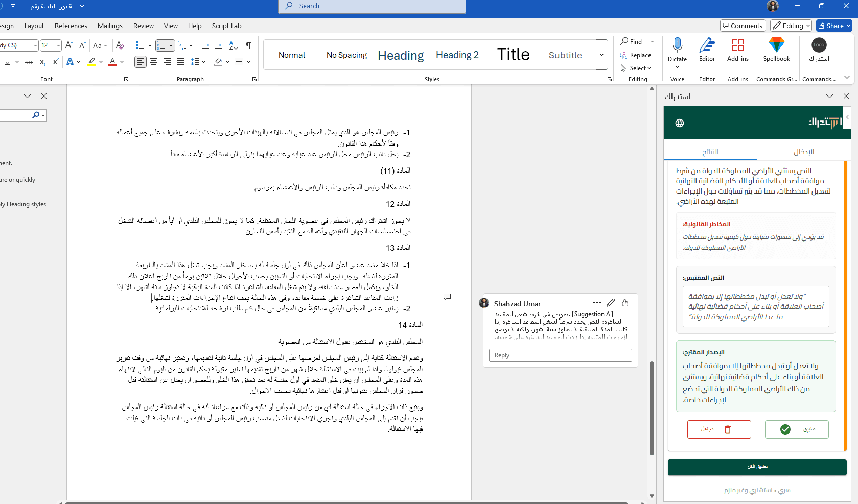Toggle show paragraph marks
The image size is (858, 504).
tap(248, 45)
